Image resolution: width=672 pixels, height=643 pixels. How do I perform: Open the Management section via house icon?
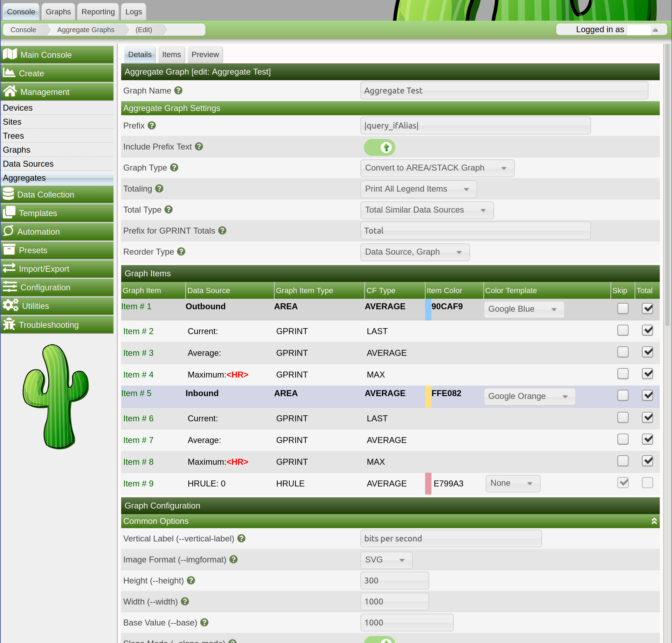tap(10, 91)
